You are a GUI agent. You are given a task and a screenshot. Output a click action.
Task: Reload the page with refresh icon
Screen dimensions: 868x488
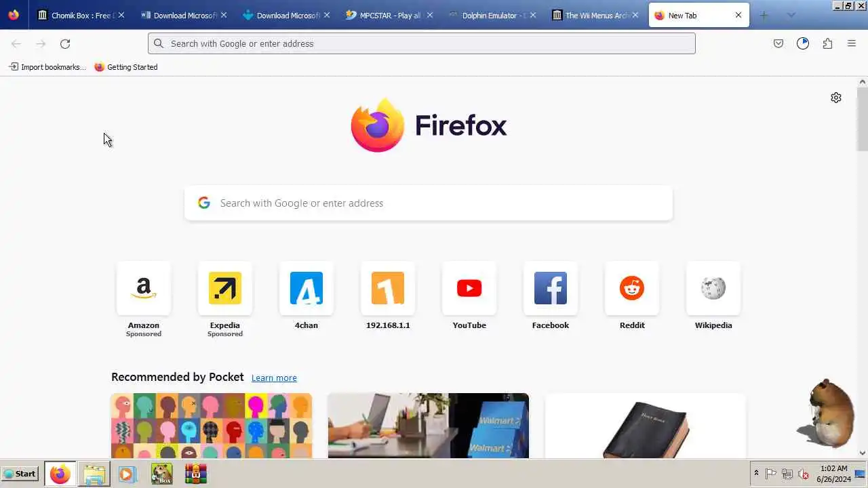65,43
